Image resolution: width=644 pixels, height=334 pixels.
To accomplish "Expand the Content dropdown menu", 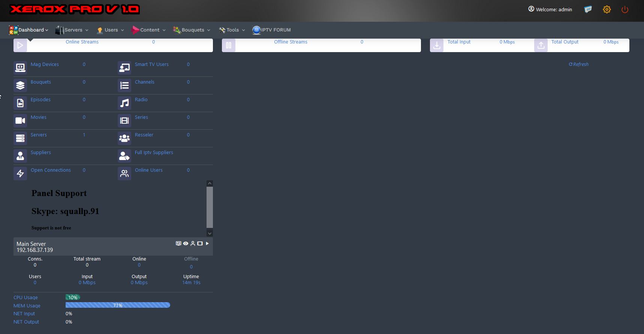I will (149, 30).
